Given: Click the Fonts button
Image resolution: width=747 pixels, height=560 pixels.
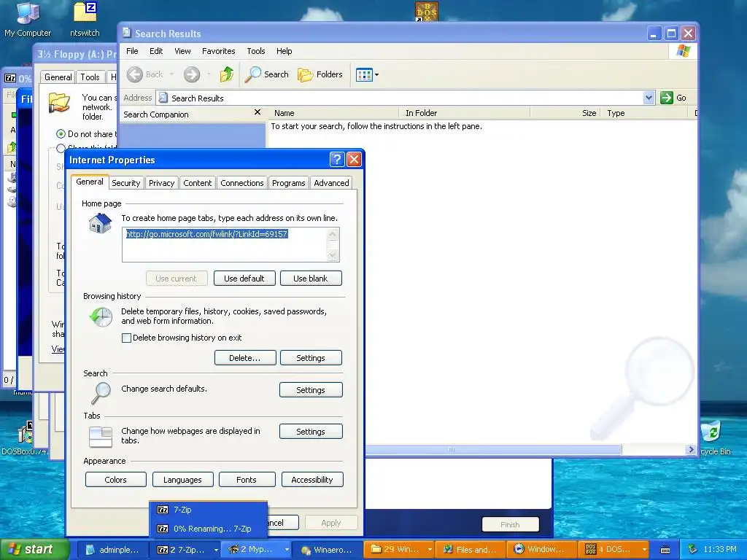Looking at the screenshot, I should [247, 480].
